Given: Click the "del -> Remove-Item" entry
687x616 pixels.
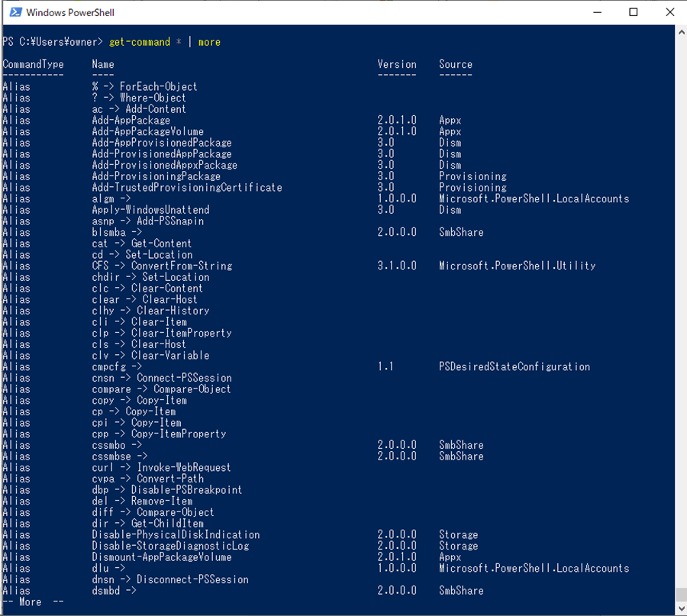Looking at the screenshot, I should (x=142, y=502).
